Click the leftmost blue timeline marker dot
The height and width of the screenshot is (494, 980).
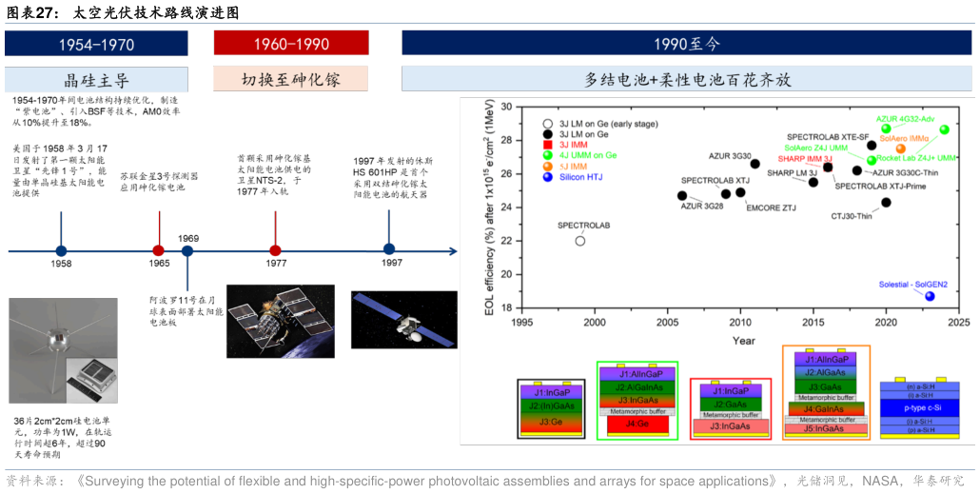pyautogui.click(x=61, y=251)
